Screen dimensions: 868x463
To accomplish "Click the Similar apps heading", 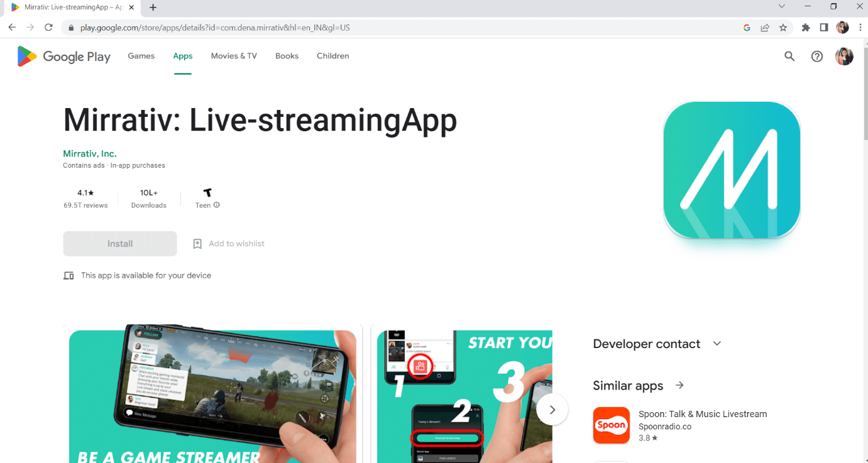I will [x=628, y=386].
